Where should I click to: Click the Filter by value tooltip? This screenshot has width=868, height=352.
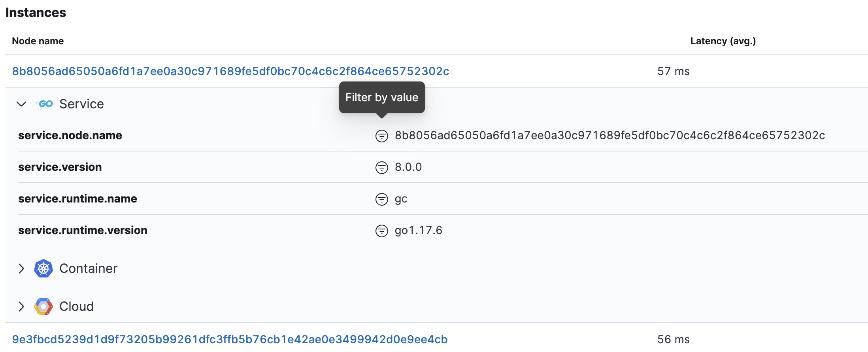[381, 97]
